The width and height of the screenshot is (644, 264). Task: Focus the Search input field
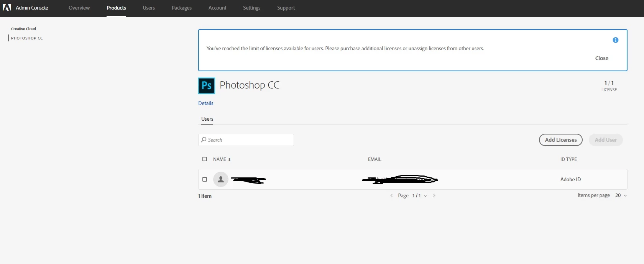246,140
